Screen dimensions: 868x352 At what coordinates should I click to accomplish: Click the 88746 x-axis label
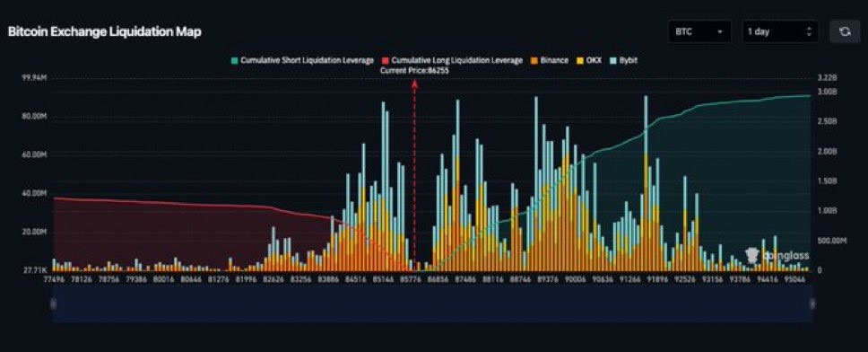tap(519, 280)
